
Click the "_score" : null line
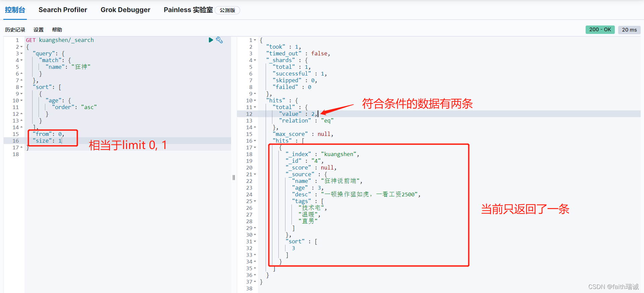[311, 167]
